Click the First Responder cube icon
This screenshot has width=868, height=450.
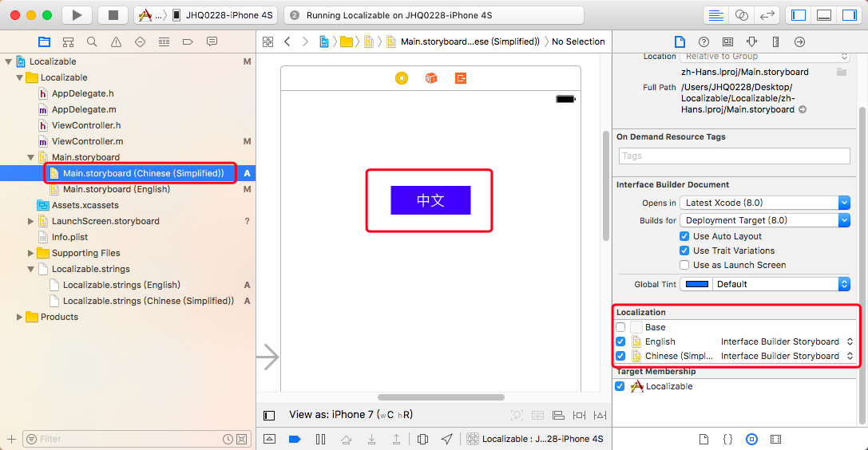[x=430, y=78]
